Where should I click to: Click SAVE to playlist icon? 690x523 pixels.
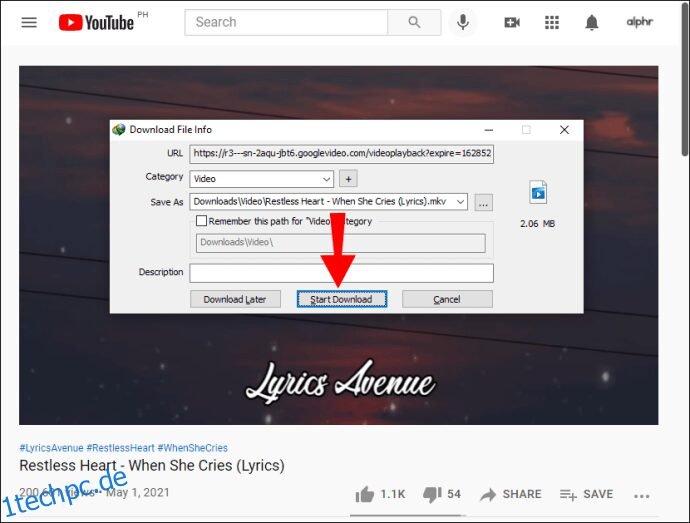click(x=586, y=494)
